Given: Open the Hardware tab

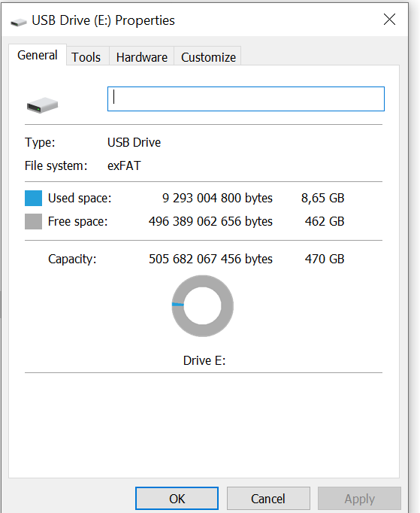Looking at the screenshot, I should click(142, 57).
